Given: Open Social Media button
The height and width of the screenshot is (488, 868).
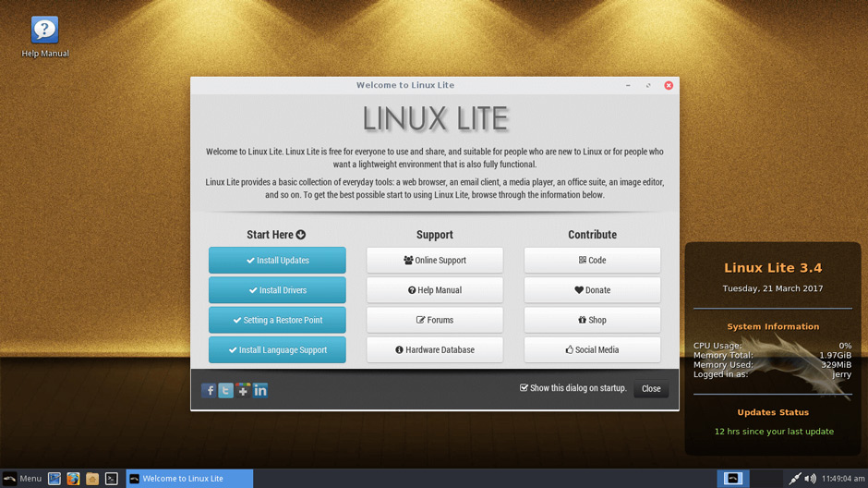Looking at the screenshot, I should coord(592,350).
